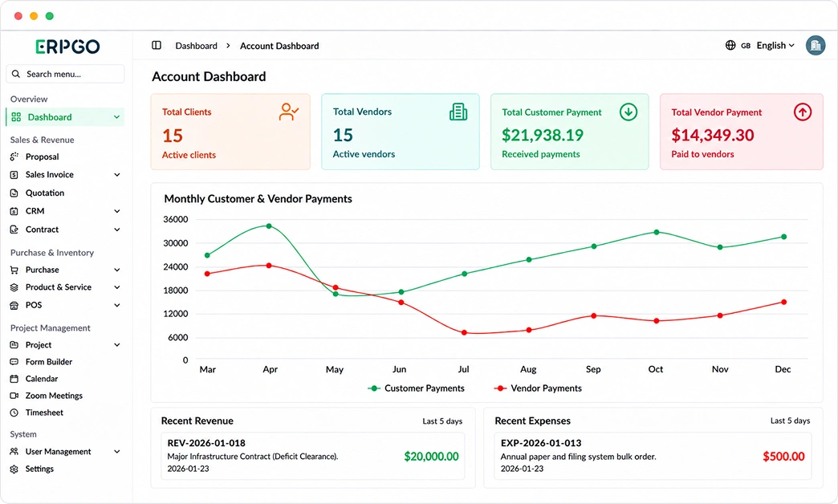Go to Settings menu item
This screenshot has width=838, height=504.
coord(39,469)
